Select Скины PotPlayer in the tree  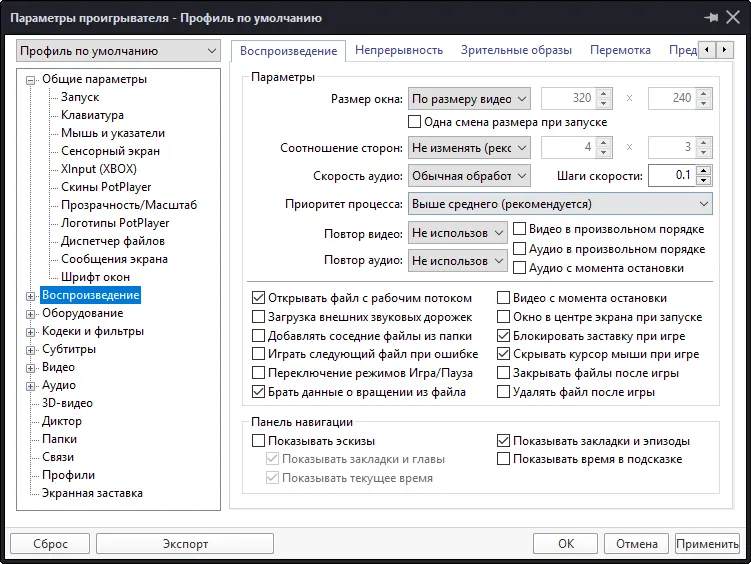point(106,187)
